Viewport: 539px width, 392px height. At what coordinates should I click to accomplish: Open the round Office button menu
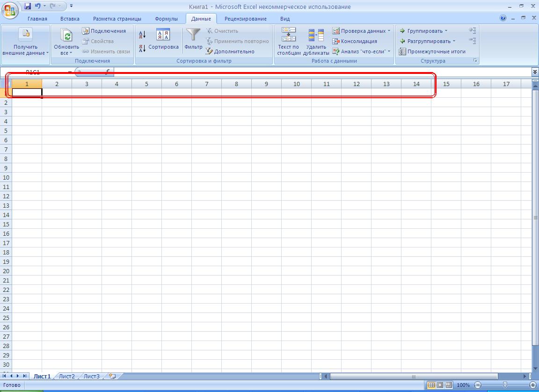(x=9, y=9)
